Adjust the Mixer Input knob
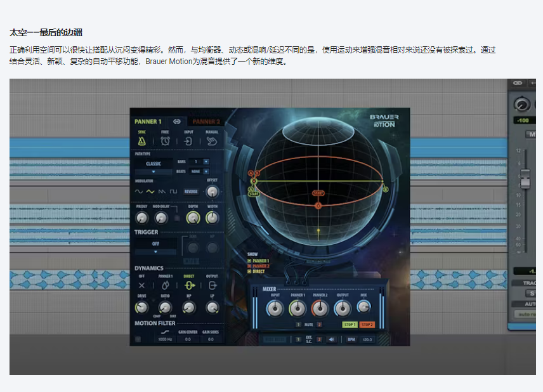 (275, 308)
